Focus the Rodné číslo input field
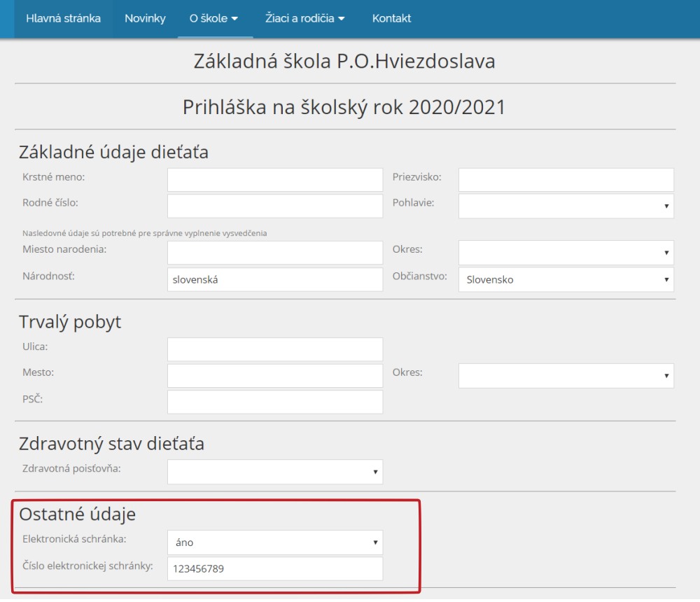This screenshot has height=602, width=700. click(275, 206)
